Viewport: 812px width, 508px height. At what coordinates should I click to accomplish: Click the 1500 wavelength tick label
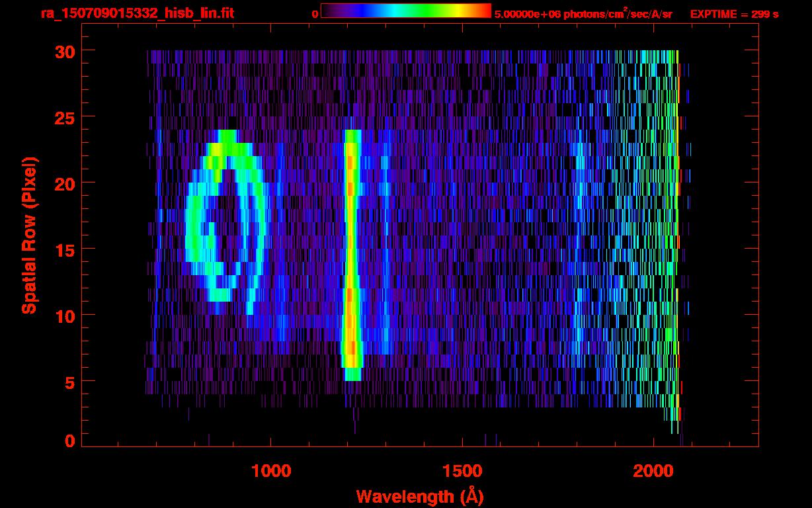coord(462,470)
